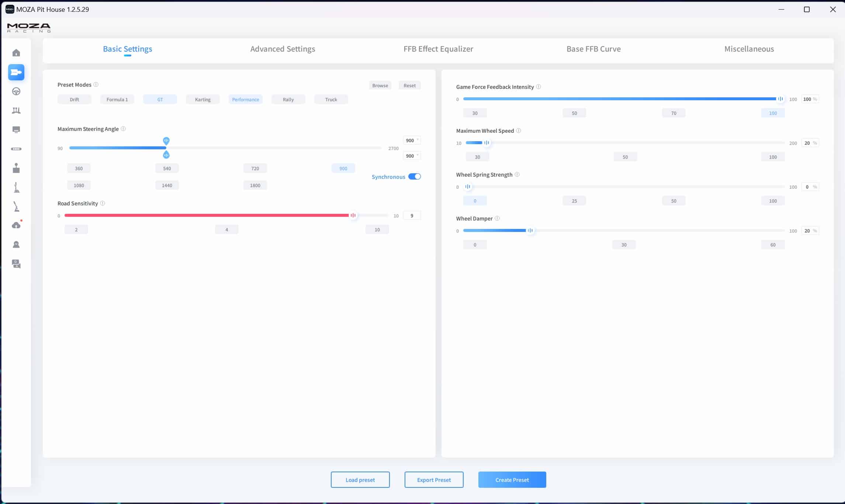This screenshot has width=845, height=504.
Task: Click the Browse presets button
Action: pos(380,86)
